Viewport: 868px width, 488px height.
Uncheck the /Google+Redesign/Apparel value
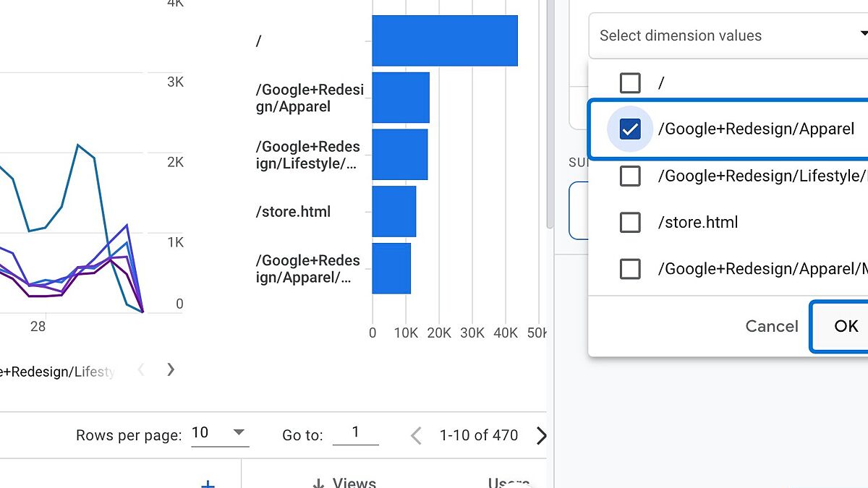coord(630,129)
